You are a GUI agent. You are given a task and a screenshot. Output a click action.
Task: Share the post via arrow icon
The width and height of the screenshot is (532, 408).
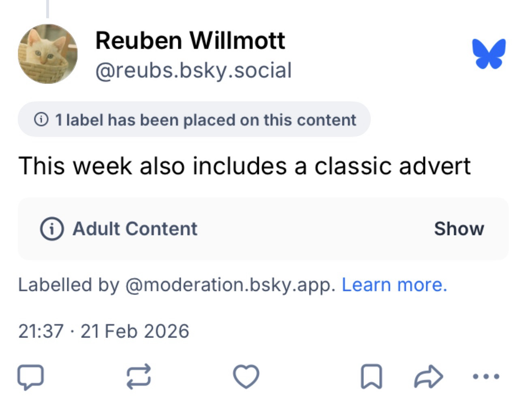[x=428, y=377]
